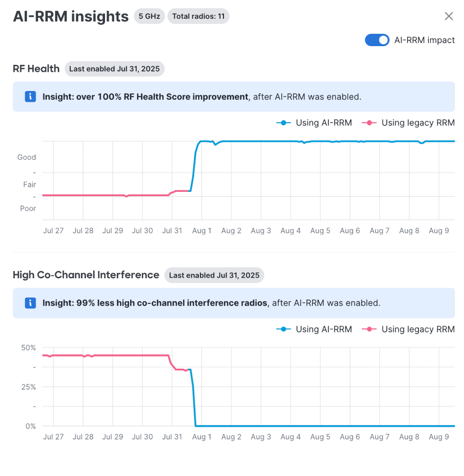Click the 5 GHz badge
The height and width of the screenshot is (476, 464).
pos(149,16)
